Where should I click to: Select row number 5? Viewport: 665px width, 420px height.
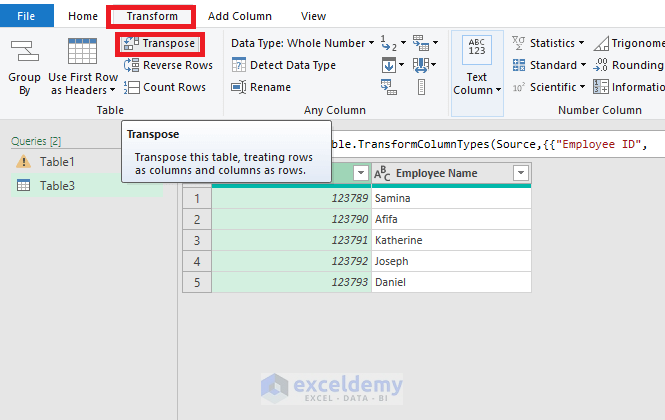[x=197, y=282]
